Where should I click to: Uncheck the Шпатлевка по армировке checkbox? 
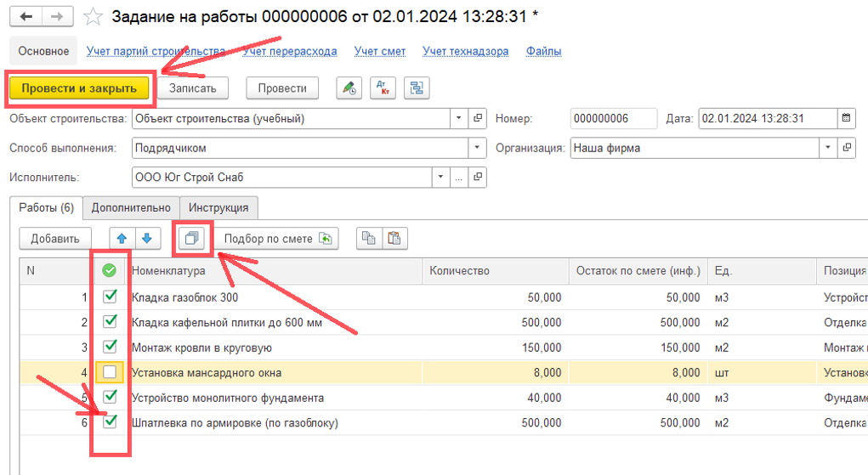pos(110,422)
